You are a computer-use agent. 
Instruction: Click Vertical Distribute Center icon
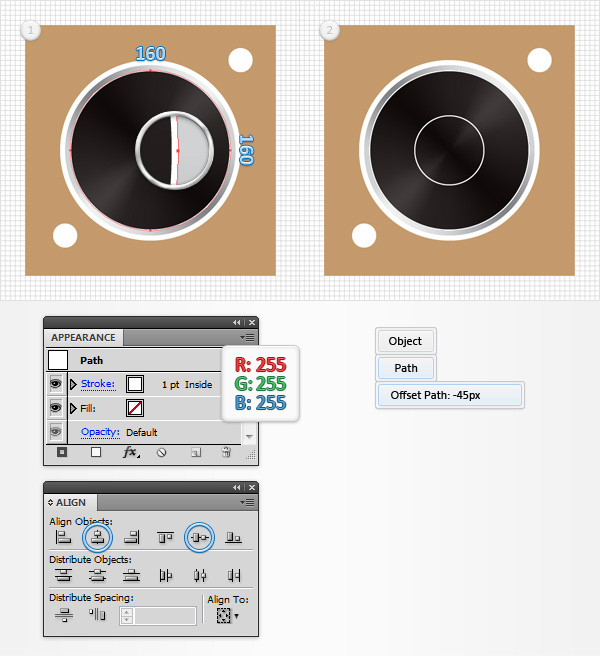(x=97, y=576)
